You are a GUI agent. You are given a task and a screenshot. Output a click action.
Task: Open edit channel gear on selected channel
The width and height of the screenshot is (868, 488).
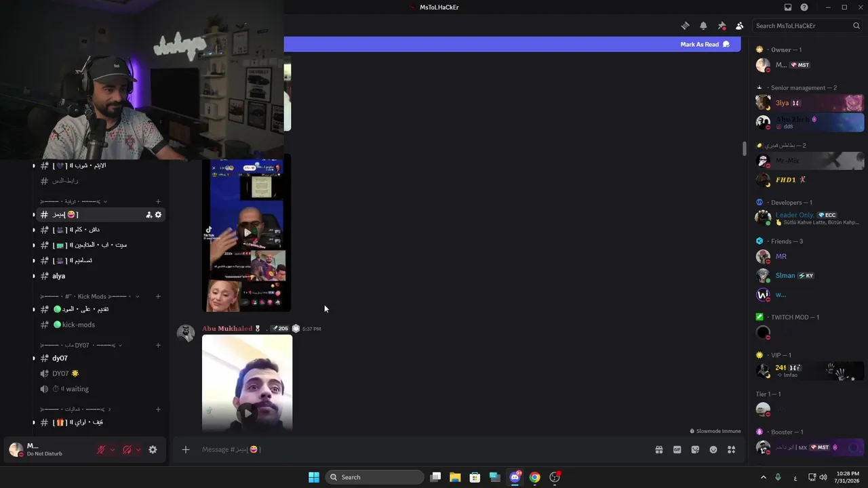click(158, 215)
